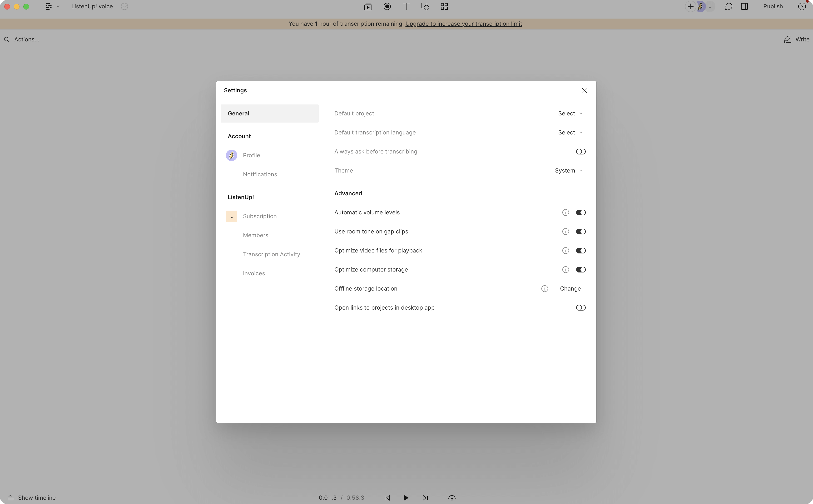This screenshot has width=813, height=504.
Task: Click the total duration 0:58.3
Action: 355,498
